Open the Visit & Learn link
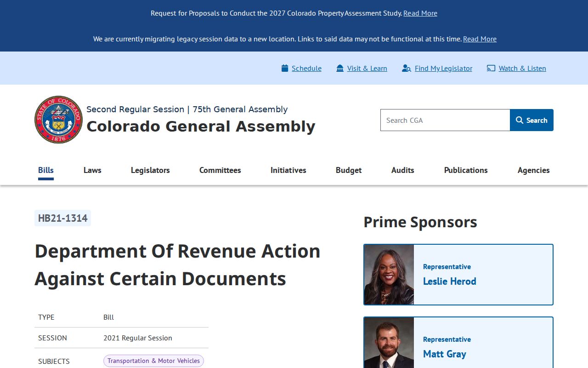This screenshot has height=368, width=588. coord(367,68)
